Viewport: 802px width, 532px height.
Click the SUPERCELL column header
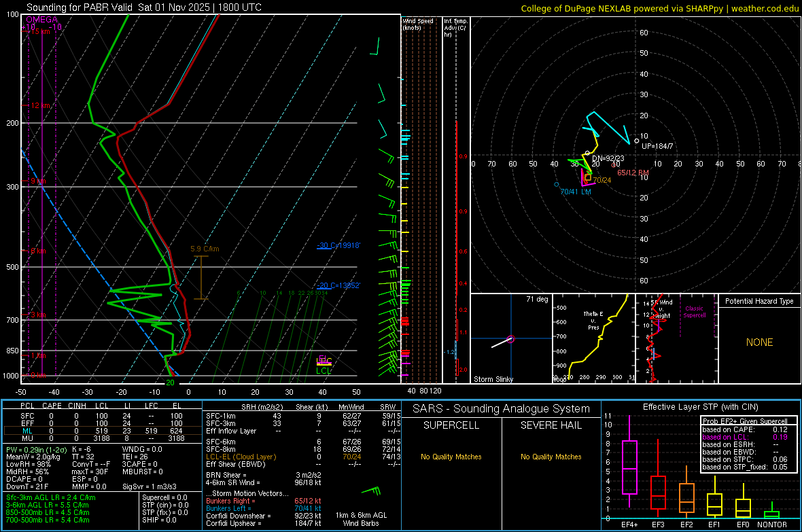pos(451,425)
